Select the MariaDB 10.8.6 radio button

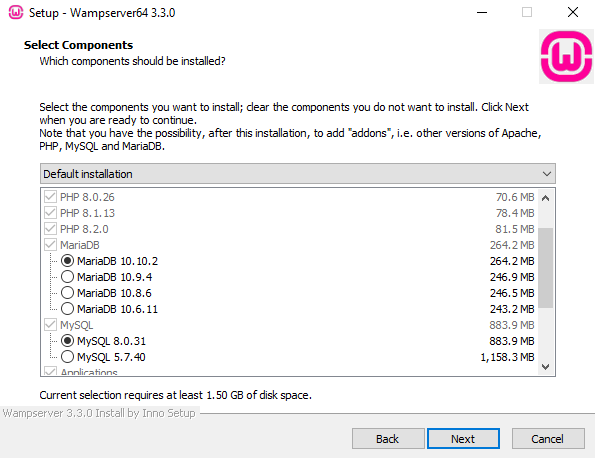tap(67, 293)
